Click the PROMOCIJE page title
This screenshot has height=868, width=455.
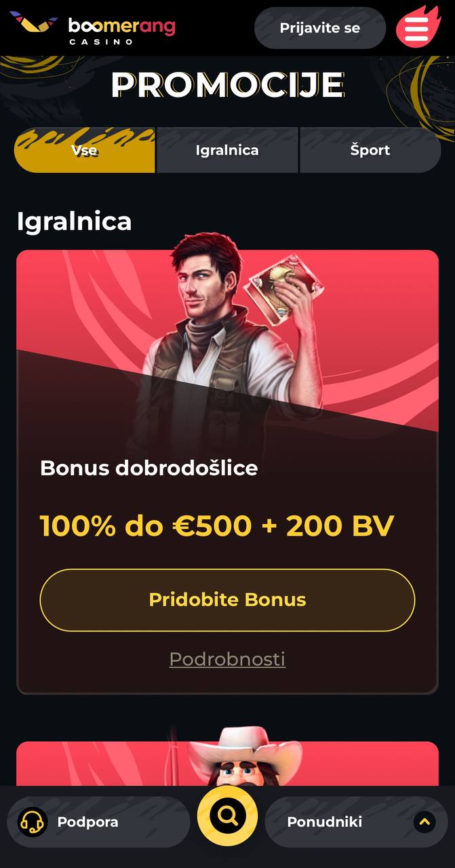tap(227, 85)
